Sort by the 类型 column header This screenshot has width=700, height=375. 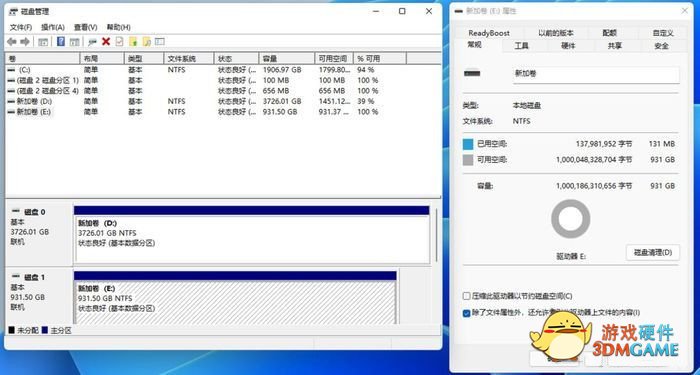coord(144,58)
